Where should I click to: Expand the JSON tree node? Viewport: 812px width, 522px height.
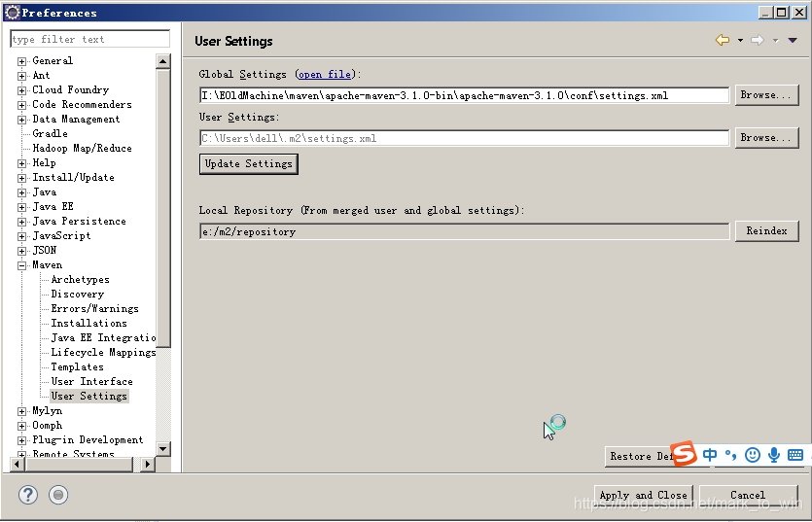click(21, 251)
